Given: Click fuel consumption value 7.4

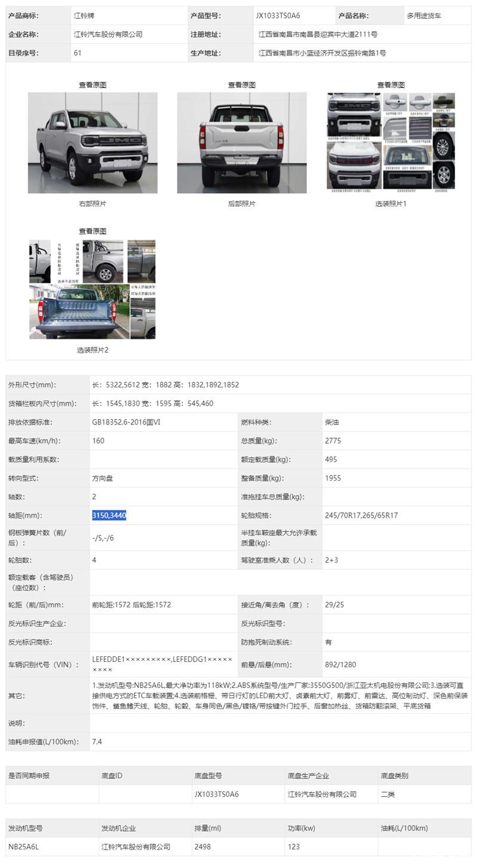Looking at the screenshot, I should pos(97,741).
